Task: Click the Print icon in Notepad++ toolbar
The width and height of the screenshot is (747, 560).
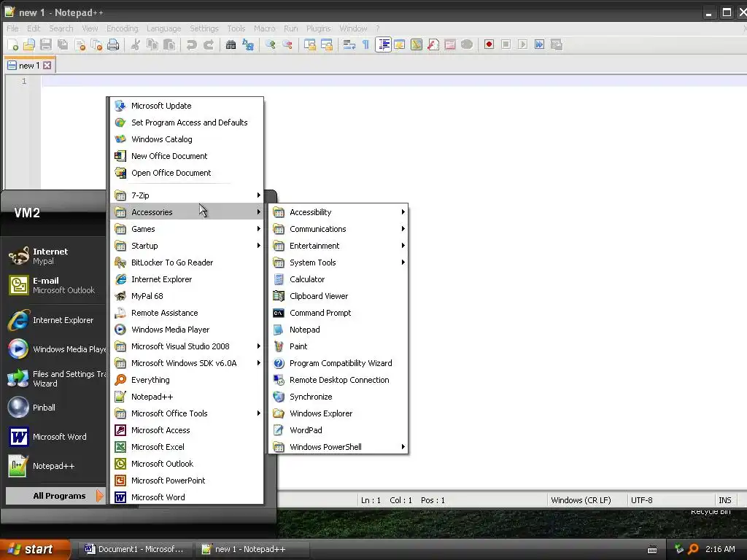Action: (113, 44)
